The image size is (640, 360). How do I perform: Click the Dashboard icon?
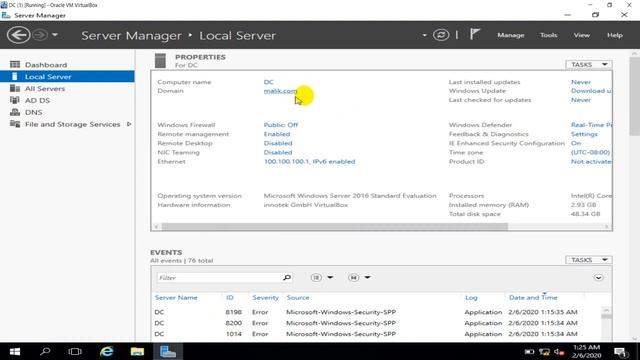point(15,64)
